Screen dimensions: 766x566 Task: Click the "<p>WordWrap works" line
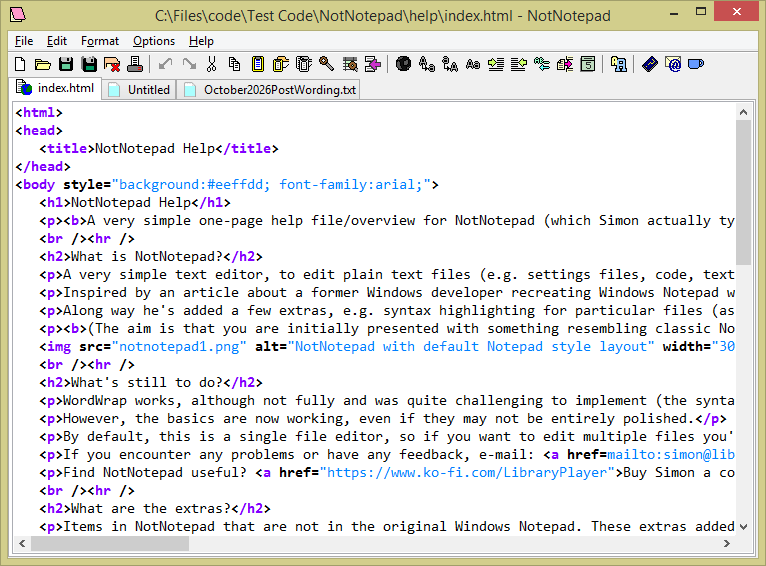pyautogui.click(x=387, y=400)
